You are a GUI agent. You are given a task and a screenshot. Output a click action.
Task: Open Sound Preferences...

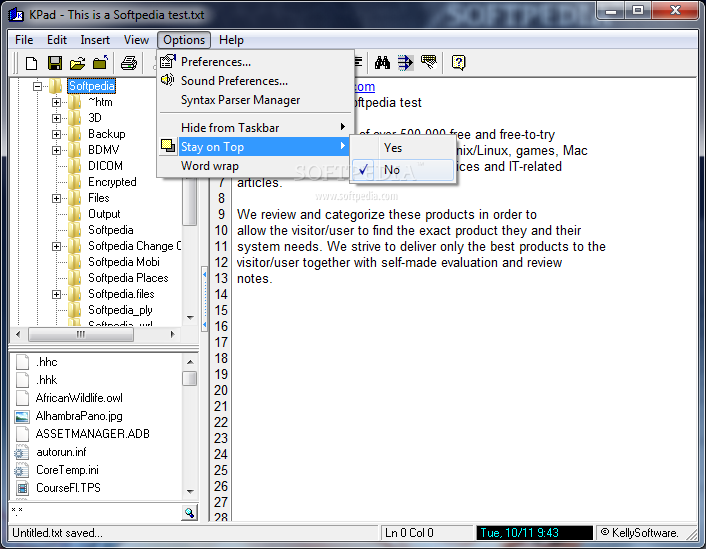click(254, 81)
